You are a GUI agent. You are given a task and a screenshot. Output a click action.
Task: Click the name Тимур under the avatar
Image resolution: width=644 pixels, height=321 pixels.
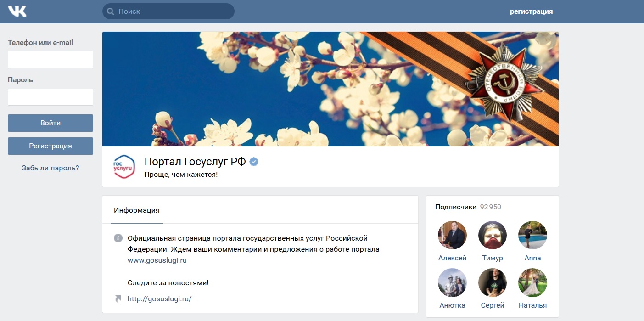pos(493,258)
